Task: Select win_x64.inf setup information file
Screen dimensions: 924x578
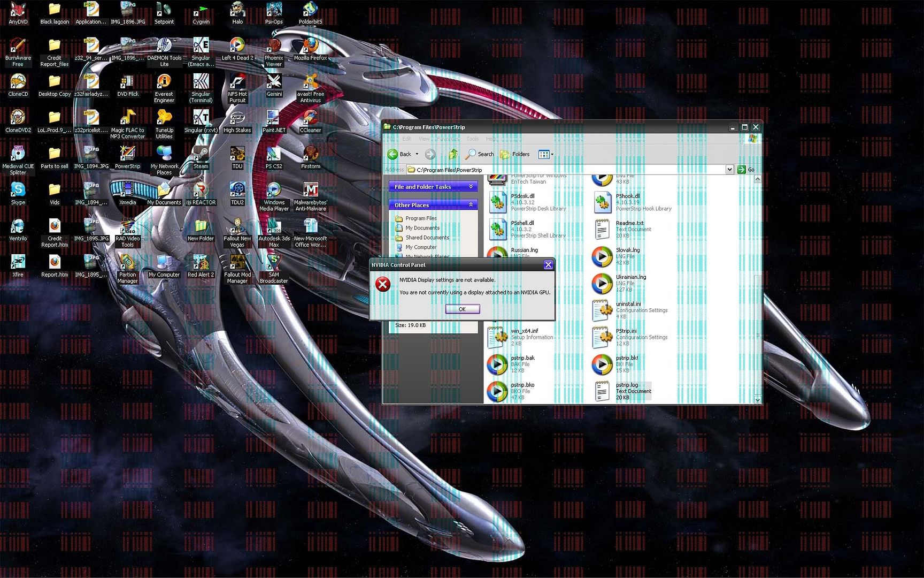Action: point(520,337)
